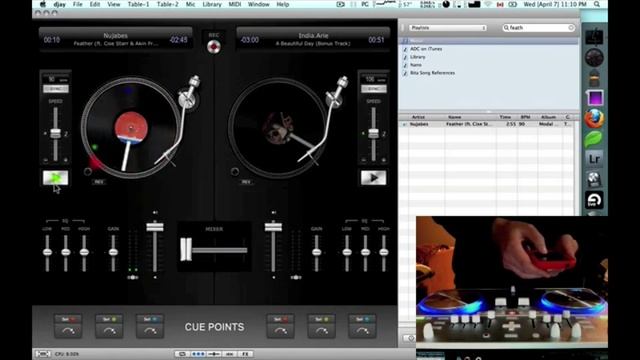
Task: Toggle the round button beside turntable 2 REV
Action: point(235,172)
